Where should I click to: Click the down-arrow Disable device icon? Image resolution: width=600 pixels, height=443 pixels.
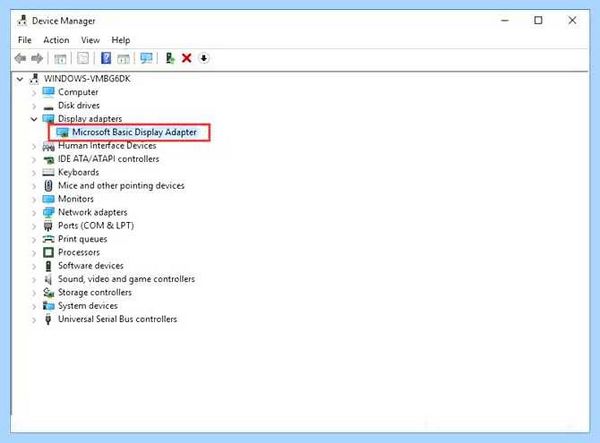(x=204, y=59)
